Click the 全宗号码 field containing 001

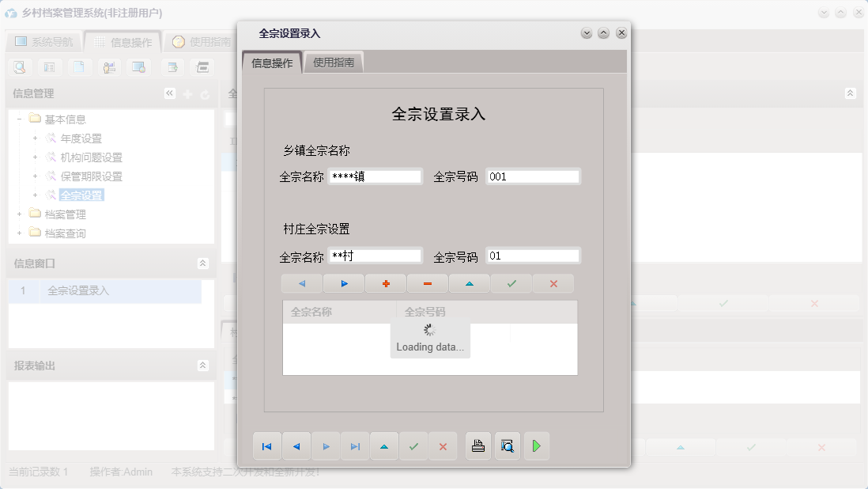pyautogui.click(x=533, y=176)
